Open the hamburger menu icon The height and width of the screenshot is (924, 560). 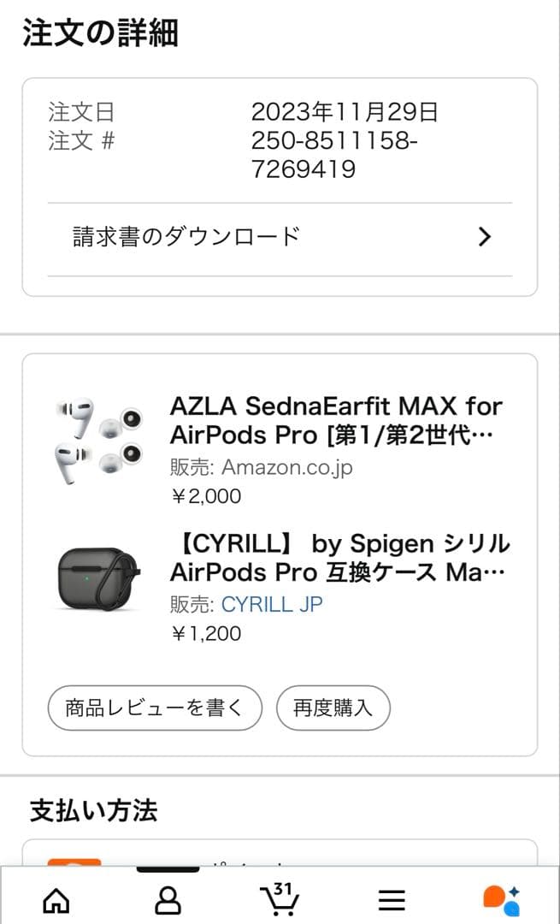(x=392, y=899)
